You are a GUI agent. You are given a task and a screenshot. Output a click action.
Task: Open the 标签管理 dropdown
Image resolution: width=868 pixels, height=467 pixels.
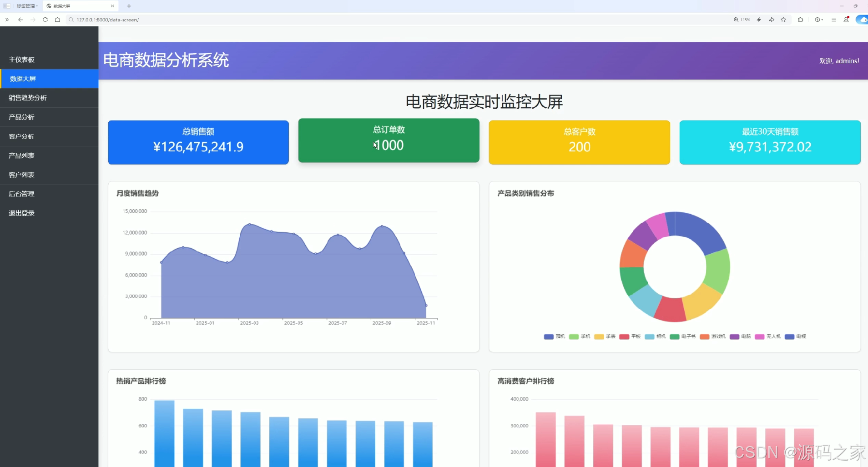coord(26,6)
